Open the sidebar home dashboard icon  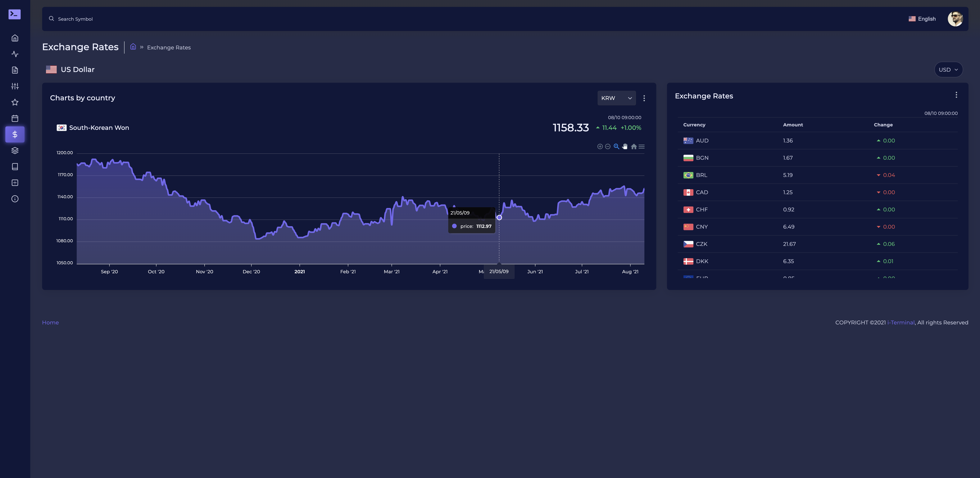(x=15, y=38)
